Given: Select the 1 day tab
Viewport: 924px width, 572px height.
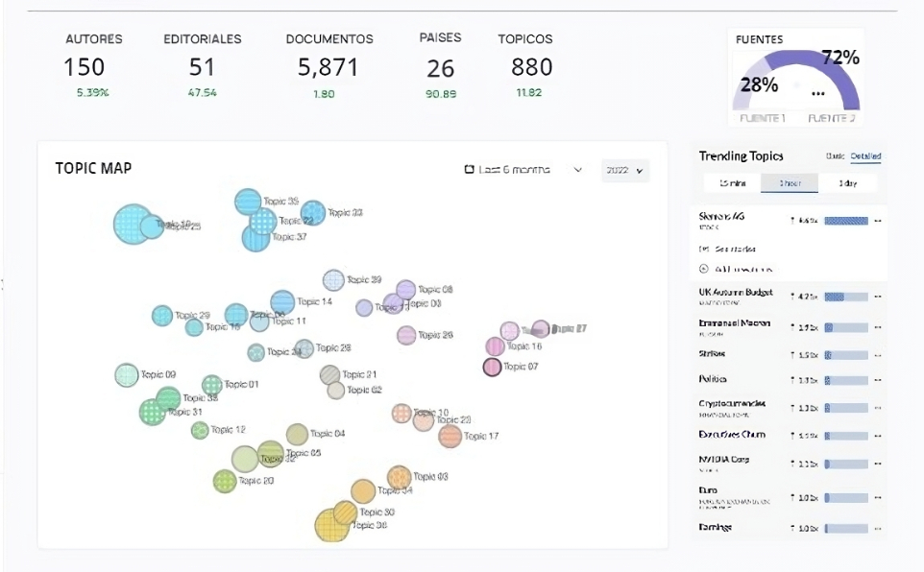Looking at the screenshot, I should tap(846, 182).
